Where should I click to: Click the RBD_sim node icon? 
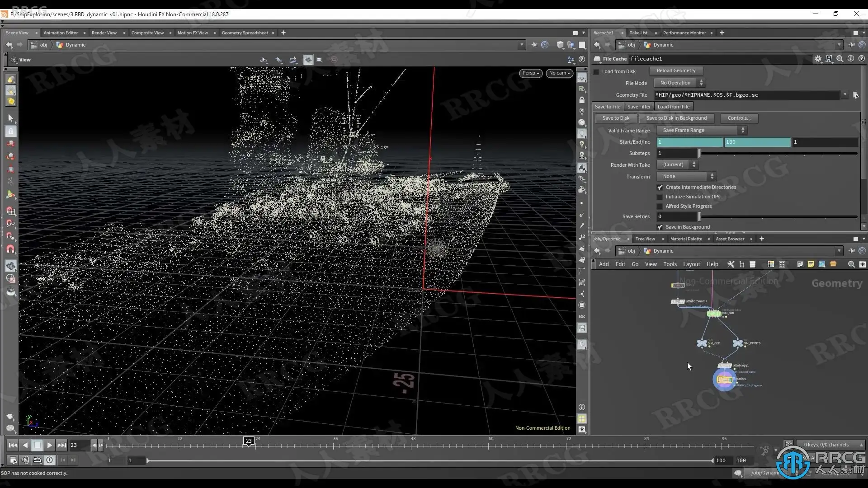coord(714,313)
